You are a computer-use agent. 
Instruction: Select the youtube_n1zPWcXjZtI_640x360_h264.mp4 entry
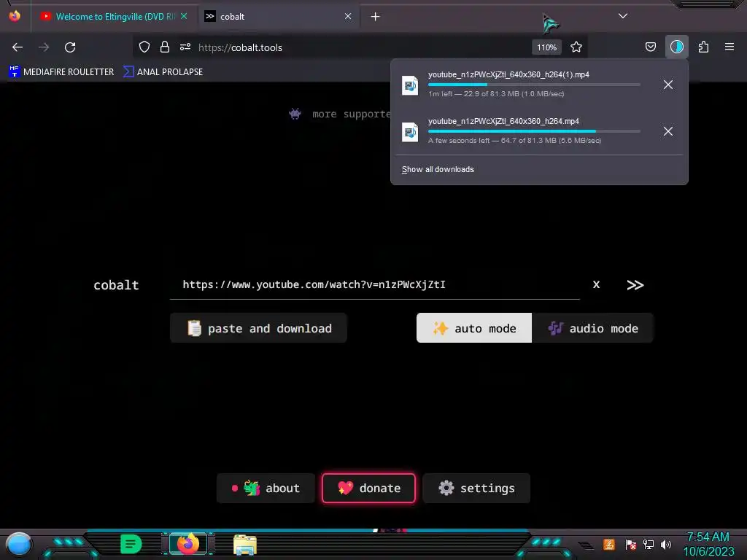(539, 131)
